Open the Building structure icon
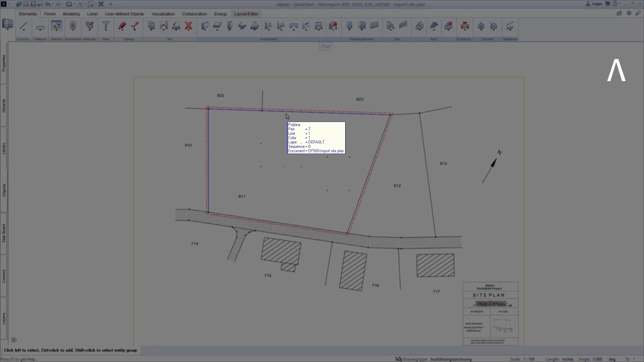The image size is (644, 362). point(8,24)
